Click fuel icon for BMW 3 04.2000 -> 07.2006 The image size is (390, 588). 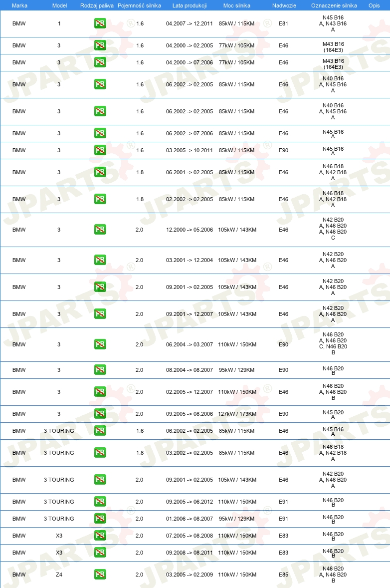pyautogui.click(x=100, y=62)
